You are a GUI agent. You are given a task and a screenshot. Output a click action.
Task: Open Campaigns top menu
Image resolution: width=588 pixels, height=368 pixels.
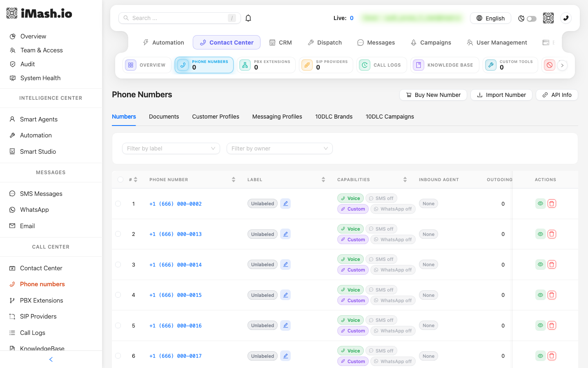pos(431,43)
